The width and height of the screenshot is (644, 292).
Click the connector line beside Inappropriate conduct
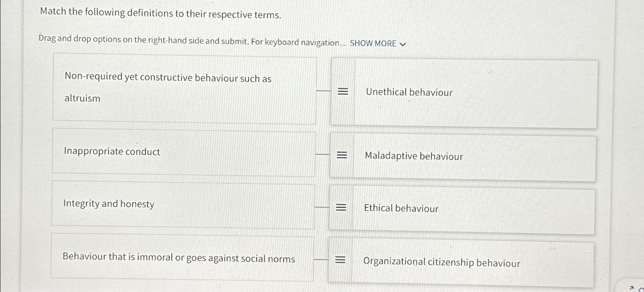tap(321, 154)
